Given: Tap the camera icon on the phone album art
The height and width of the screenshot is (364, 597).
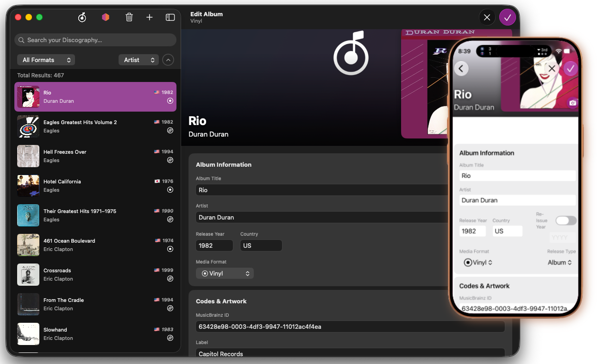Looking at the screenshot, I should 572,103.
